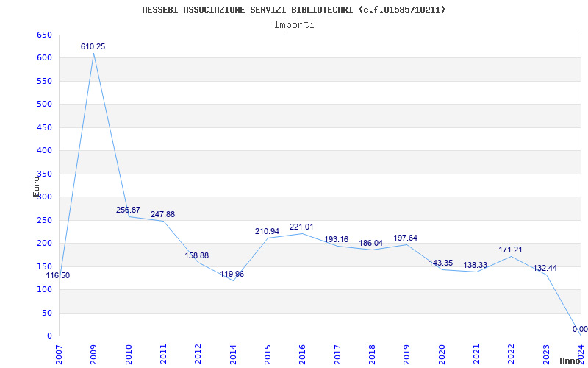Select the 610.25 data label
The image size is (588, 368).
click(93, 46)
